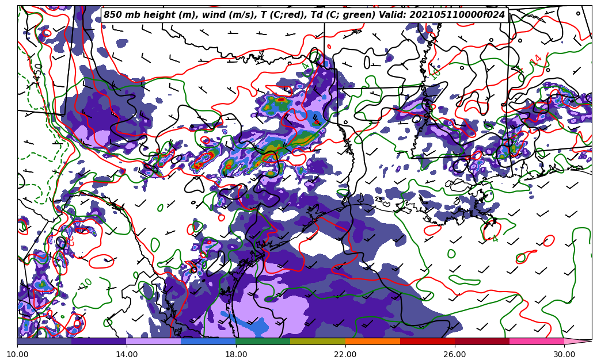Click the 22.00 colorbar tick label
Screen dimensions: 597x364
tap(345, 354)
